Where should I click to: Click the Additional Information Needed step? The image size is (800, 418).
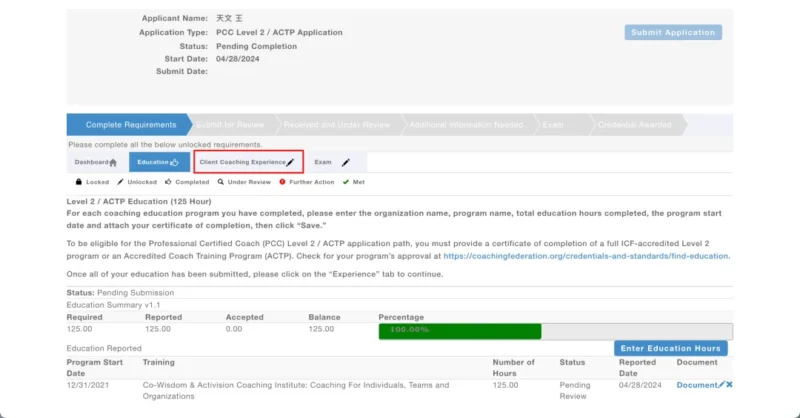coord(465,125)
